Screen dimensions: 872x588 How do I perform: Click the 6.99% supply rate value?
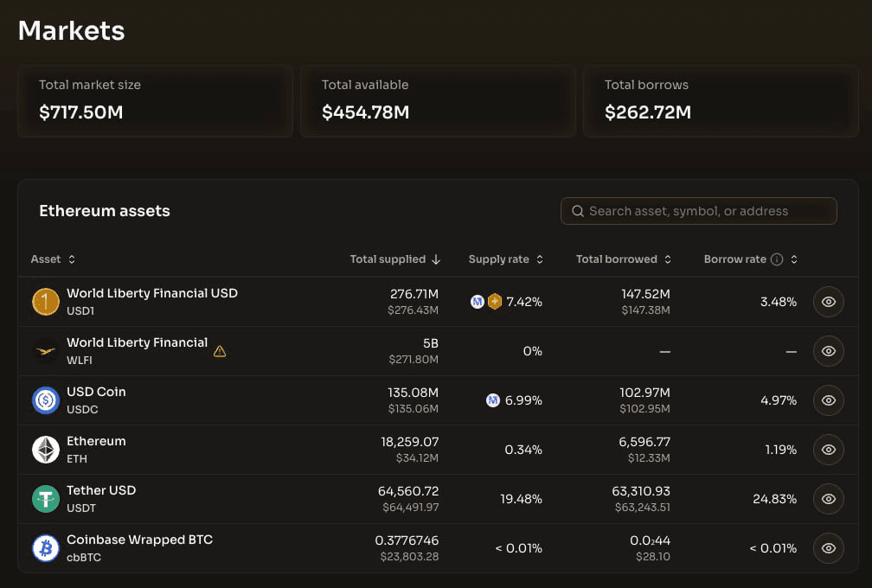pyautogui.click(x=523, y=400)
